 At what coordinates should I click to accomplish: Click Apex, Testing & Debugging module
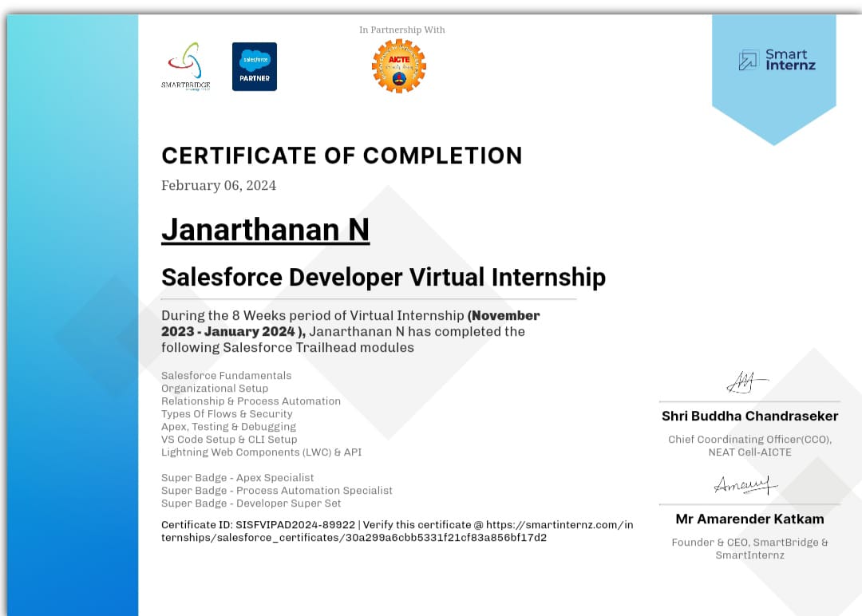[229, 426]
